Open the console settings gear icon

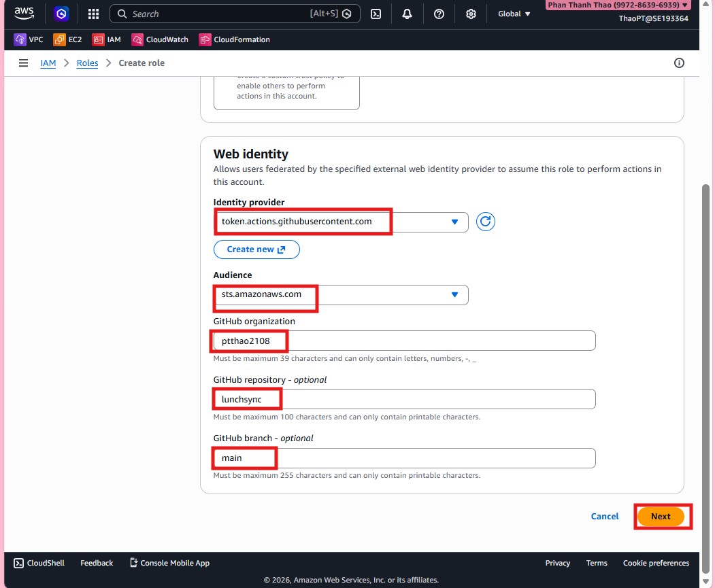471,14
